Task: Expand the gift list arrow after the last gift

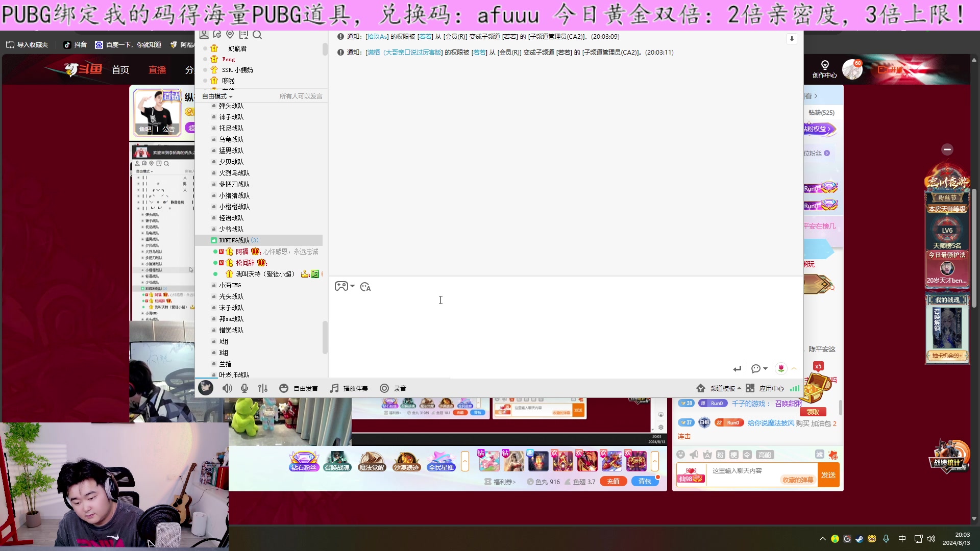Action: point(655,461)
